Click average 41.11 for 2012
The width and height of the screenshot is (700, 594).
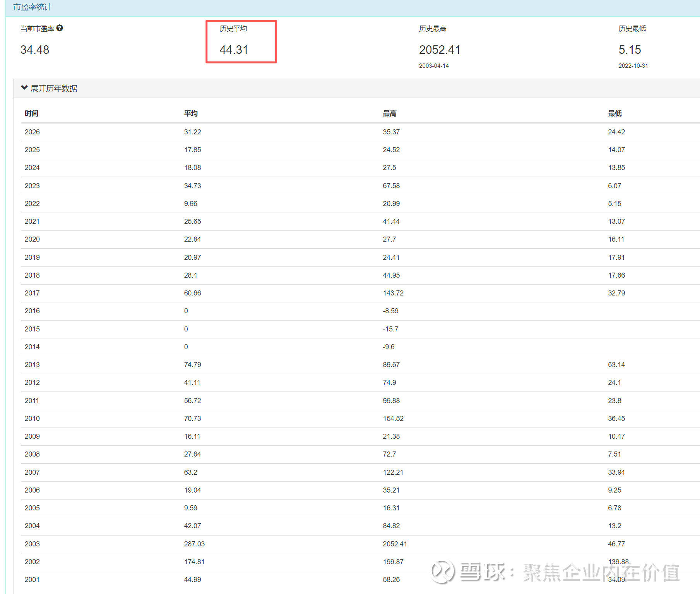(x=192, y=383)
